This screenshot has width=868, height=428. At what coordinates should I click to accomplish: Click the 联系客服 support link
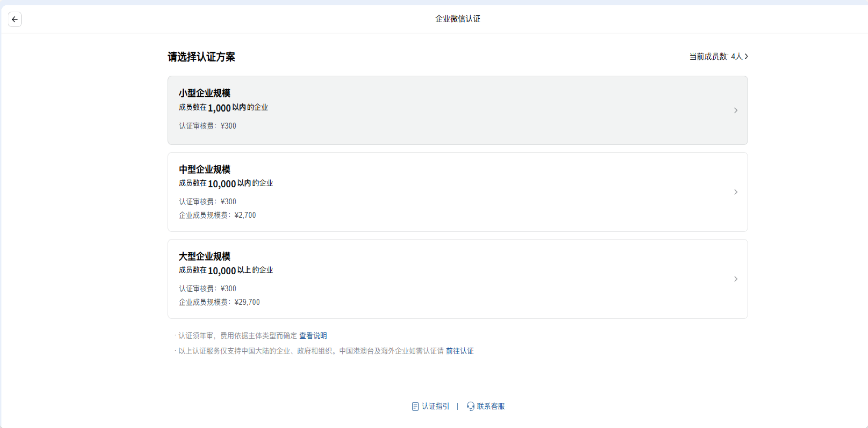pos(491,406)
